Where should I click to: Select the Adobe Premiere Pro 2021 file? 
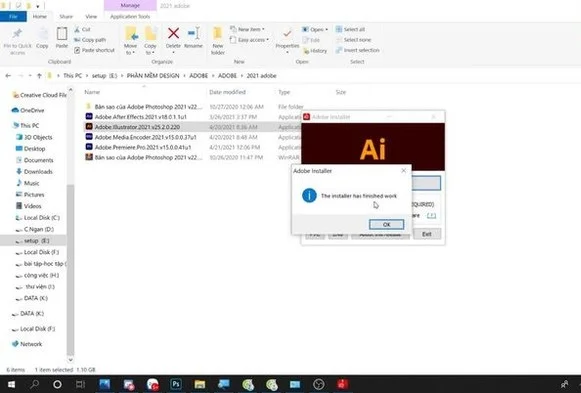143,147
